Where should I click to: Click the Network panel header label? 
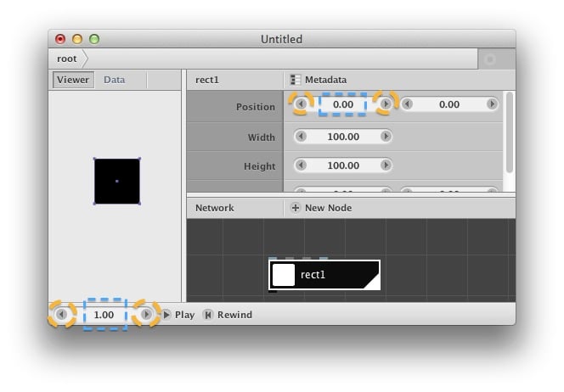pos(215,208)
